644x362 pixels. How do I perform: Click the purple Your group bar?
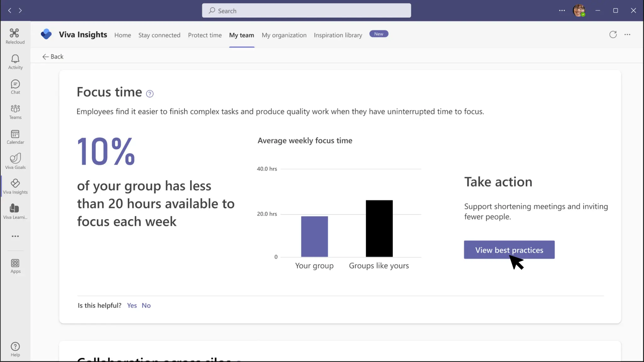314,236
